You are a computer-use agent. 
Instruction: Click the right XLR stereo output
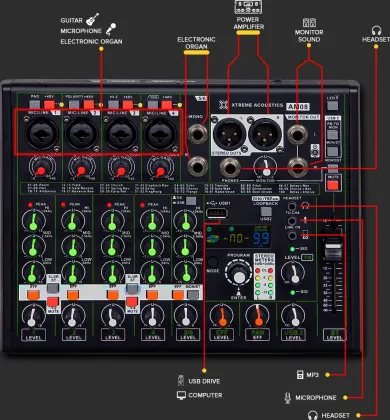265,133
